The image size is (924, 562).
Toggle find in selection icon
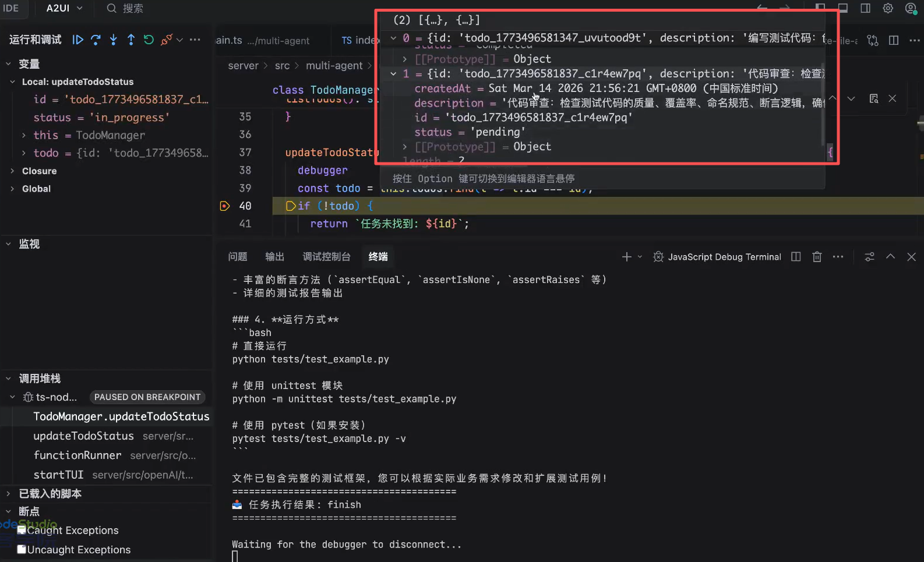point(874,98)
